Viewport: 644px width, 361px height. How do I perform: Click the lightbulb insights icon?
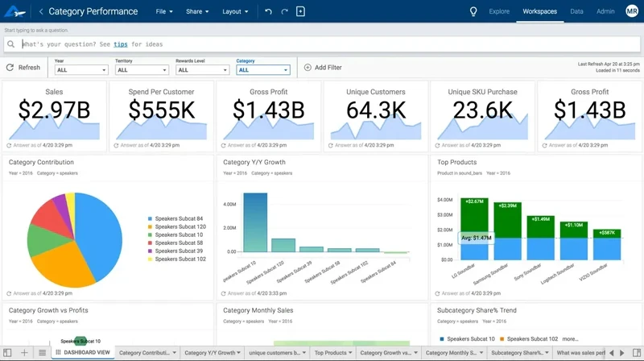click(473, 12)
